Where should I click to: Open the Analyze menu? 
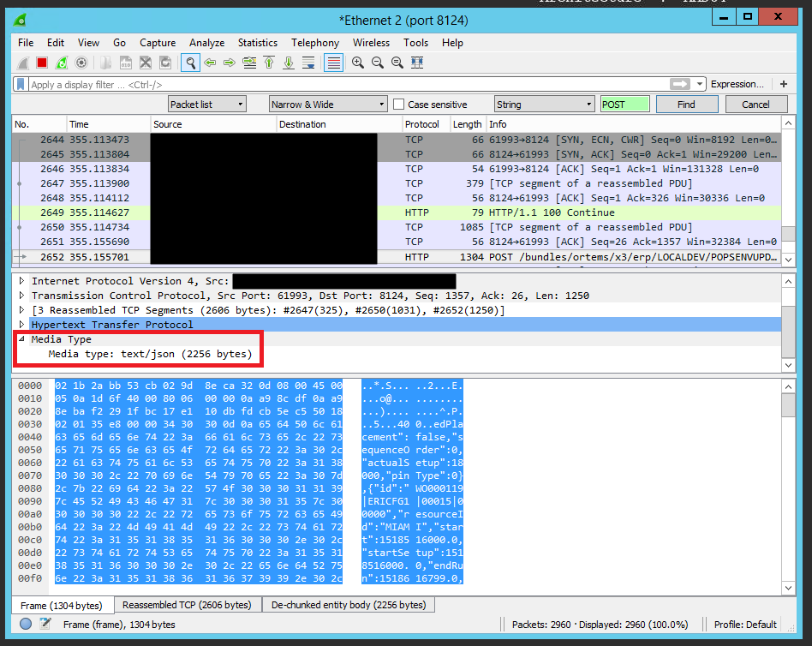206,43
